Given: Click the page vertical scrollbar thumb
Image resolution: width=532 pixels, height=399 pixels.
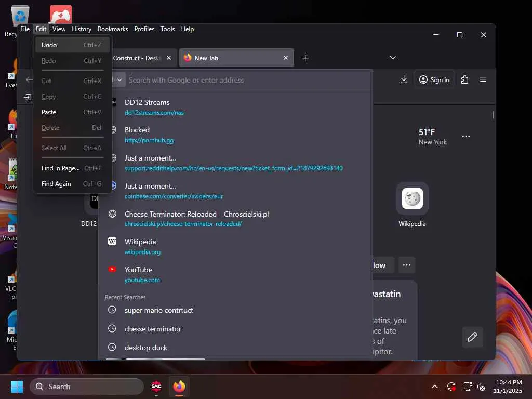Looking at the screenshot, I should [493, 115].
